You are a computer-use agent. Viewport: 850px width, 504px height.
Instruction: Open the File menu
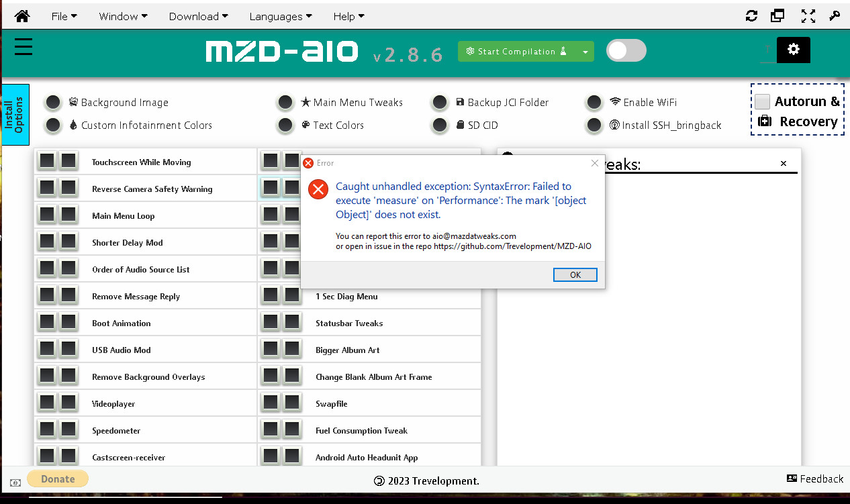click(x=64, y=16)
